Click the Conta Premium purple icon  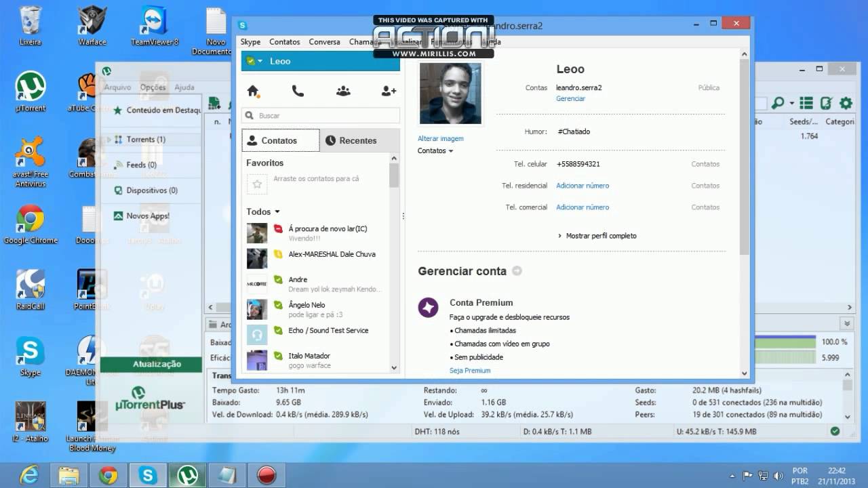pos(428,308)
